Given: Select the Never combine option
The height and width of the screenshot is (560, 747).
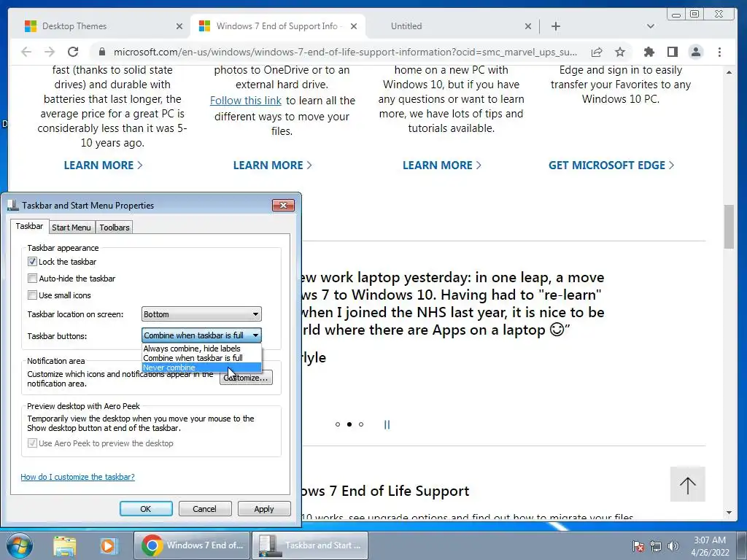Looking at the screenshot, I should coord(201,367).
